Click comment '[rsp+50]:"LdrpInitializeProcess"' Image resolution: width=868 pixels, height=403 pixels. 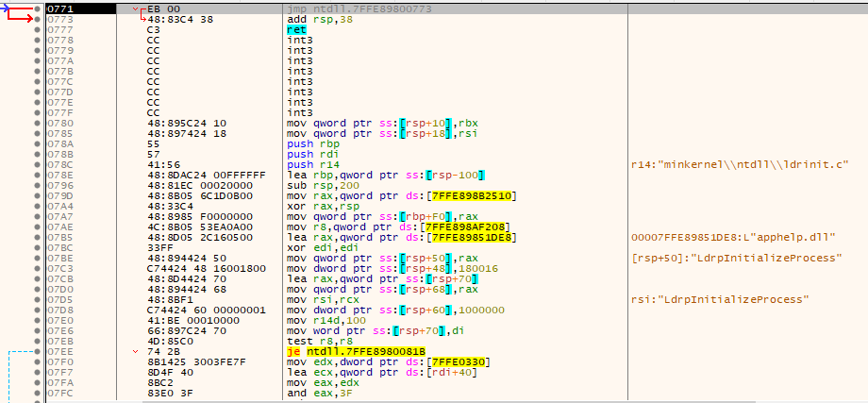pos(736,258)
